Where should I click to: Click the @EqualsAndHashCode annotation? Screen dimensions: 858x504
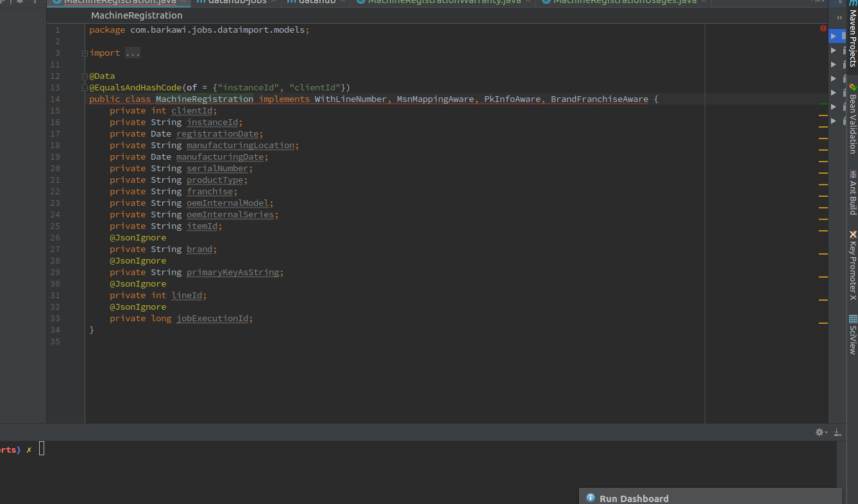coord(135,88)
